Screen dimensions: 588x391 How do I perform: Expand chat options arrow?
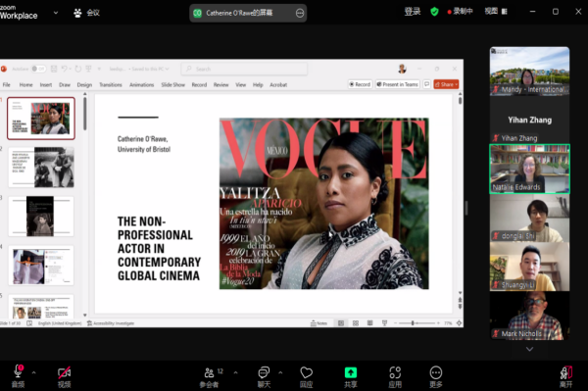(280, 372)
